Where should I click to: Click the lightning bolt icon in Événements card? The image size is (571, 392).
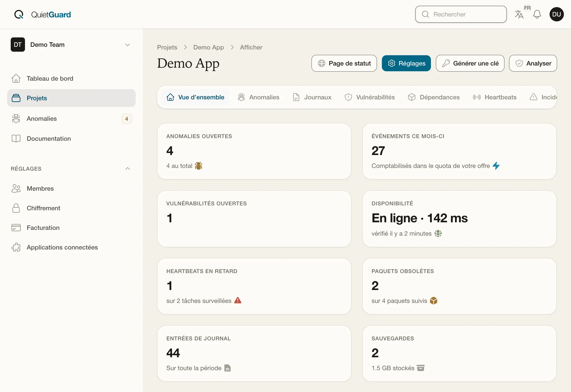click(x=496, y=166)
